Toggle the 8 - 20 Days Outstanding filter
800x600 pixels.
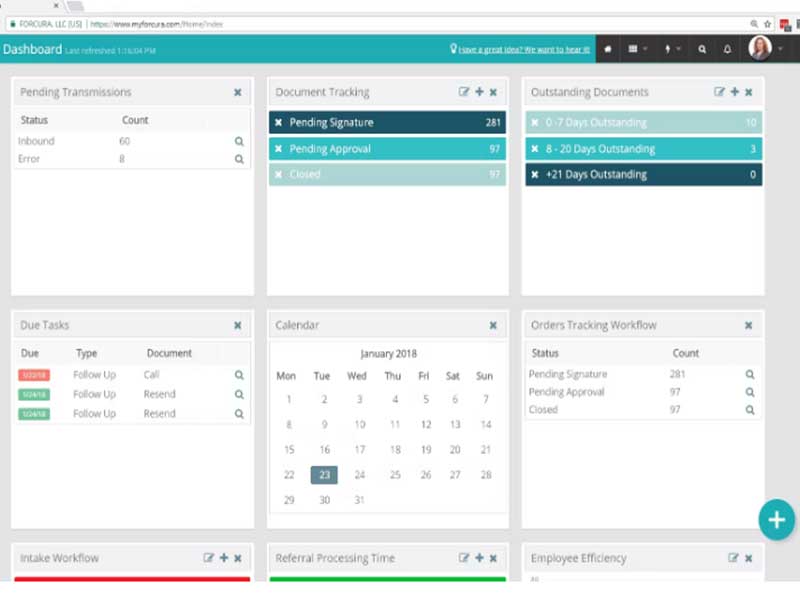point(535,148)
